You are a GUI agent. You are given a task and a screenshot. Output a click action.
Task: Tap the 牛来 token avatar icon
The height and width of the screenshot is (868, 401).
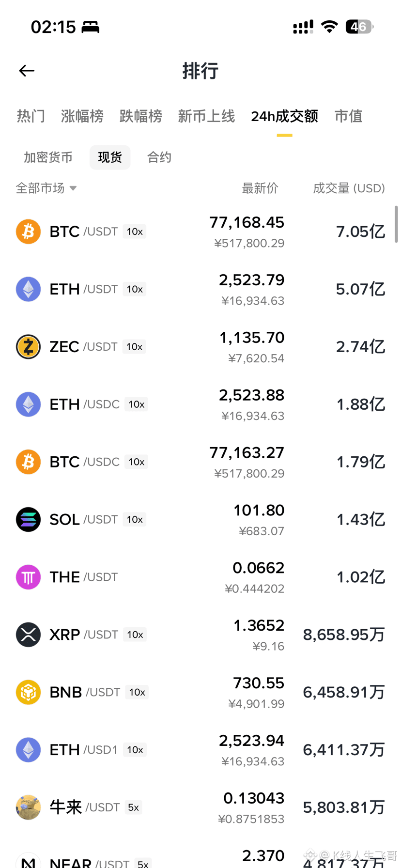coord(28,807)
